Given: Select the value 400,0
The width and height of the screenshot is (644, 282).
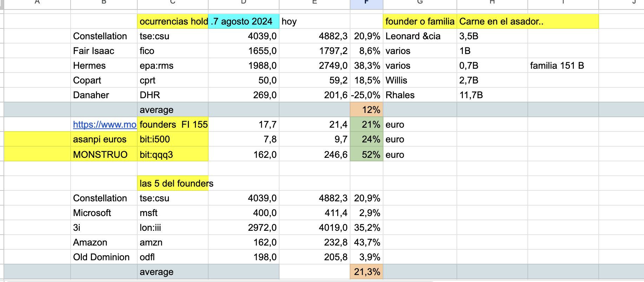Looking at the screenshot, I should pos(244,213).
